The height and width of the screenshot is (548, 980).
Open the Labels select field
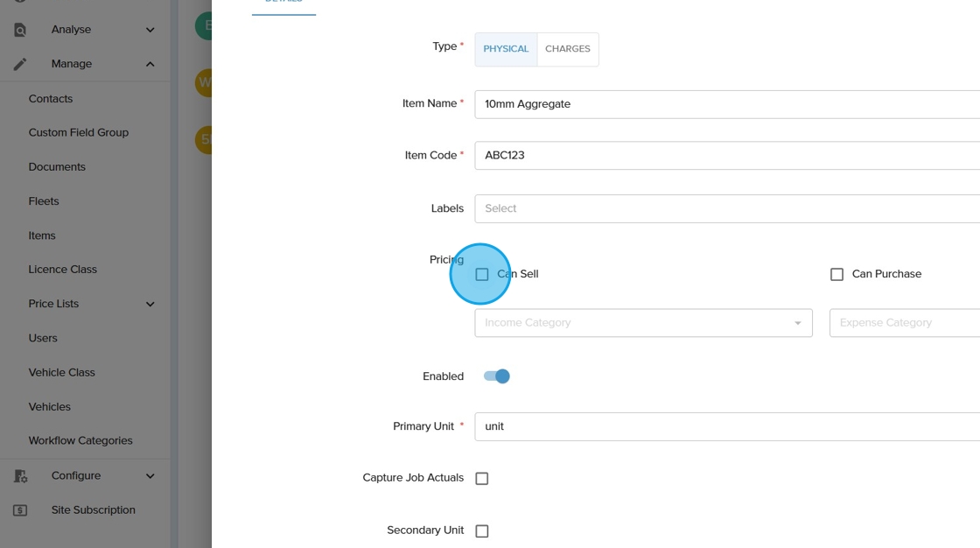pos(726,208)
